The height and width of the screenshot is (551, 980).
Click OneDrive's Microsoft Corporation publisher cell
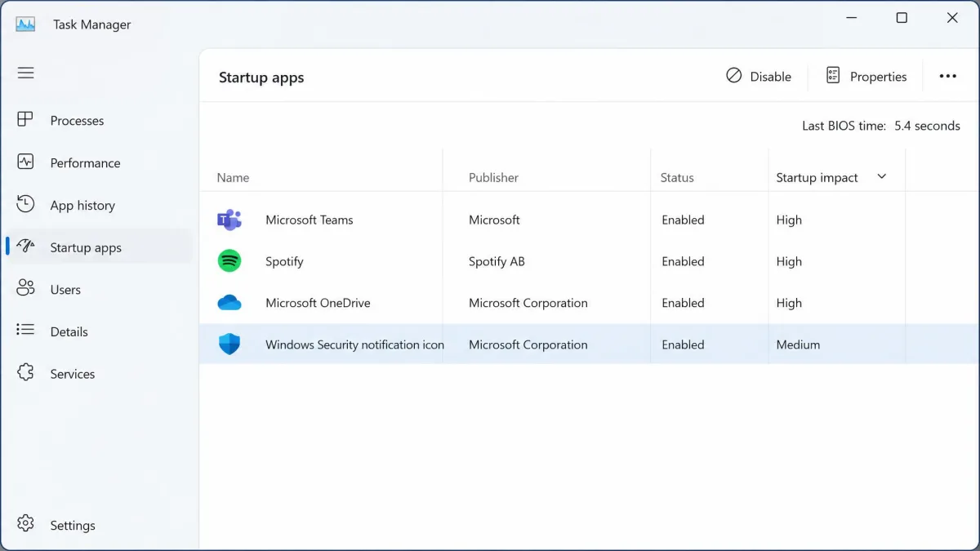528,303
